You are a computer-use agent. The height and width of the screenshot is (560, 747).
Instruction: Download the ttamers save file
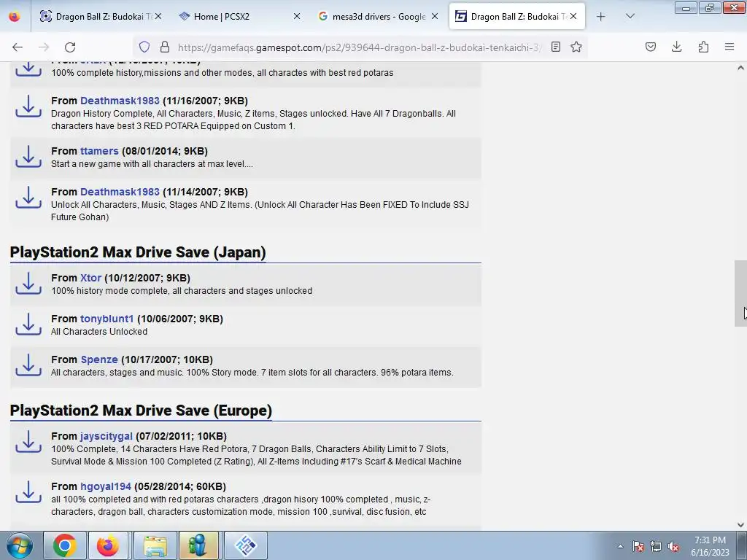(x=28, y=157)
